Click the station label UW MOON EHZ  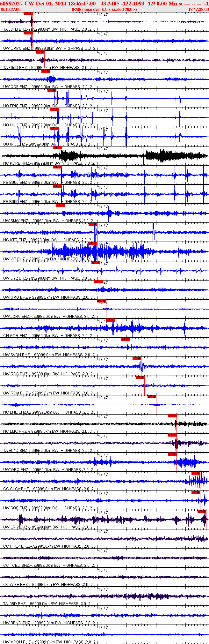tap(17, 642)
